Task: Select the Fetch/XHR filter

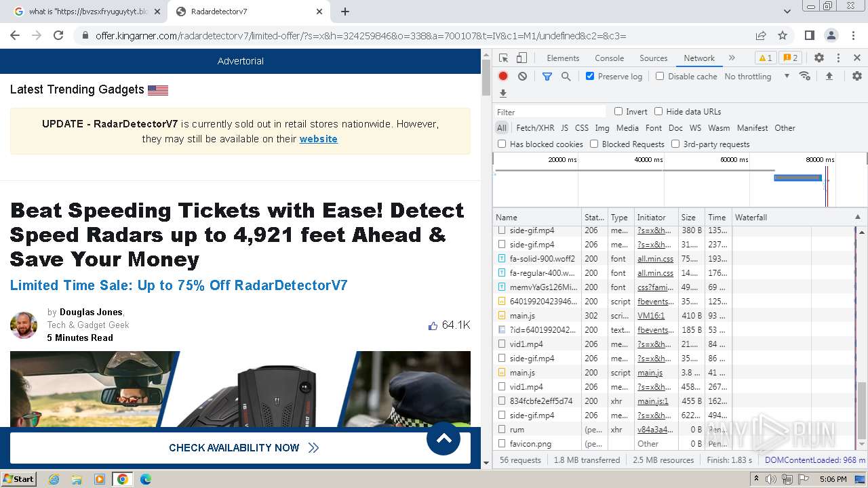Action: (x=535, y=127)
